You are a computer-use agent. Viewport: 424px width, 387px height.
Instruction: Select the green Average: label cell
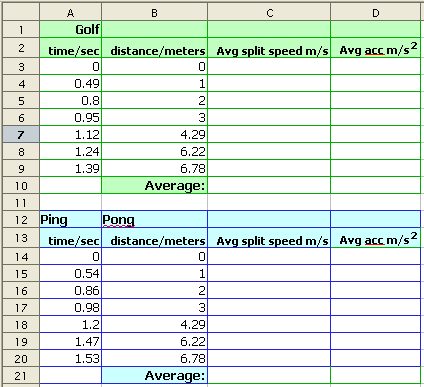tap(154, 185)
